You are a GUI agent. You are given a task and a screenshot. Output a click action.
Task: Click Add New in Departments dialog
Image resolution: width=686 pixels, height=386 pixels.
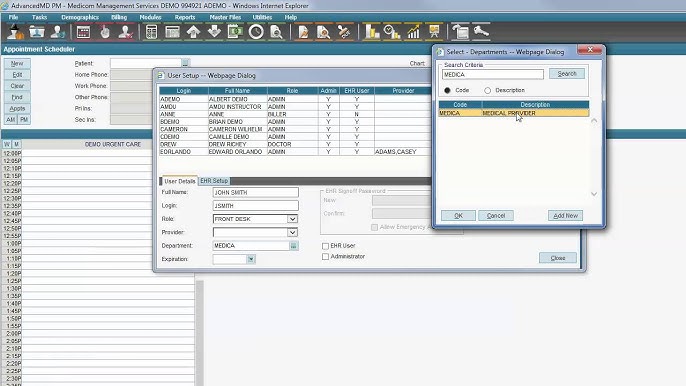coord(565,215)
